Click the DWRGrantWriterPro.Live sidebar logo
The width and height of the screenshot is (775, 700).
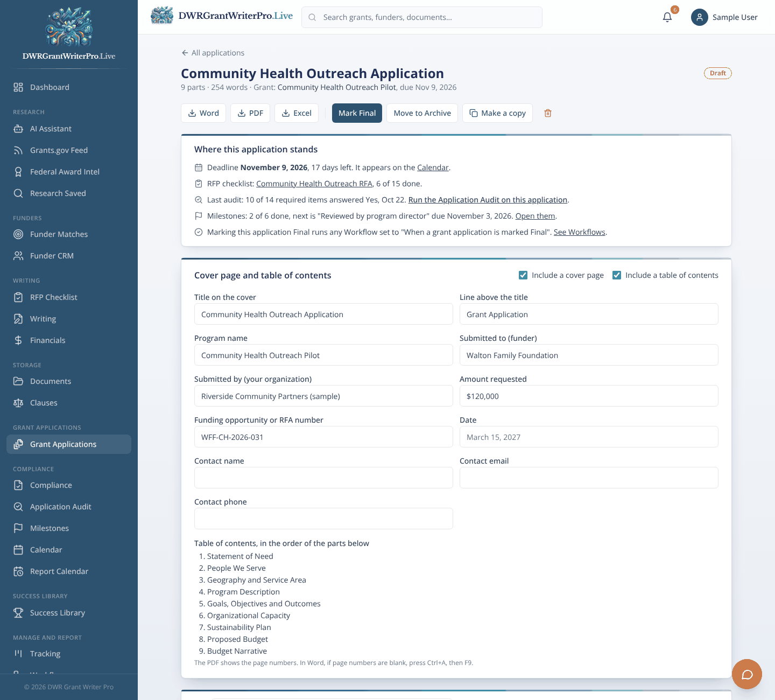pos(69,33)
